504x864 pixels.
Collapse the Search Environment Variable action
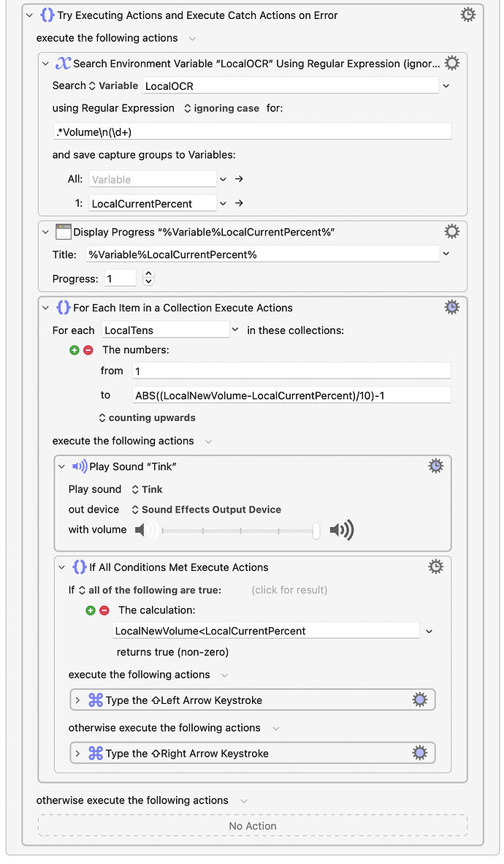[x=46, y=64]
